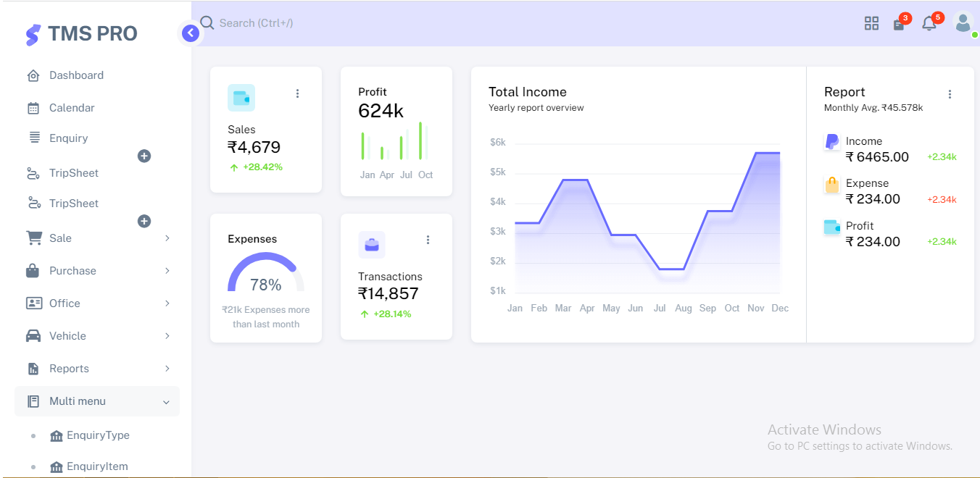Open Sales card three-dot options menu
The width and height of the screenshot is (980, 478).
[x=297, y=93]
